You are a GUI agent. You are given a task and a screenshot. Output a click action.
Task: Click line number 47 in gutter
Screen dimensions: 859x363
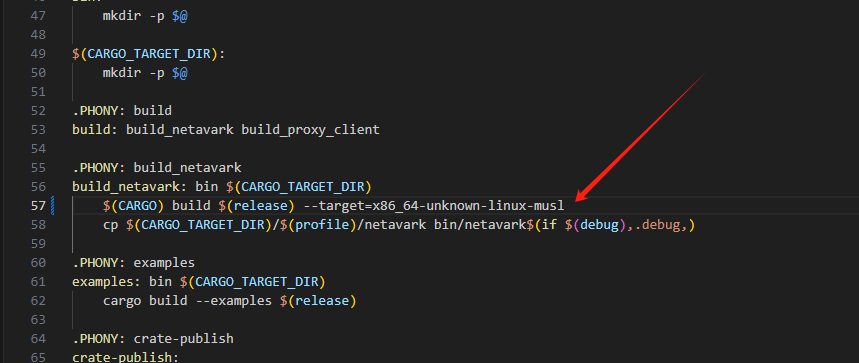coord(38,16)
